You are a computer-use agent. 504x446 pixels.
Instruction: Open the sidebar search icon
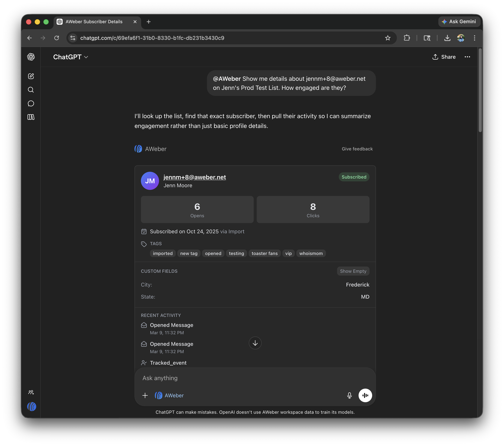tap(31, 89)
